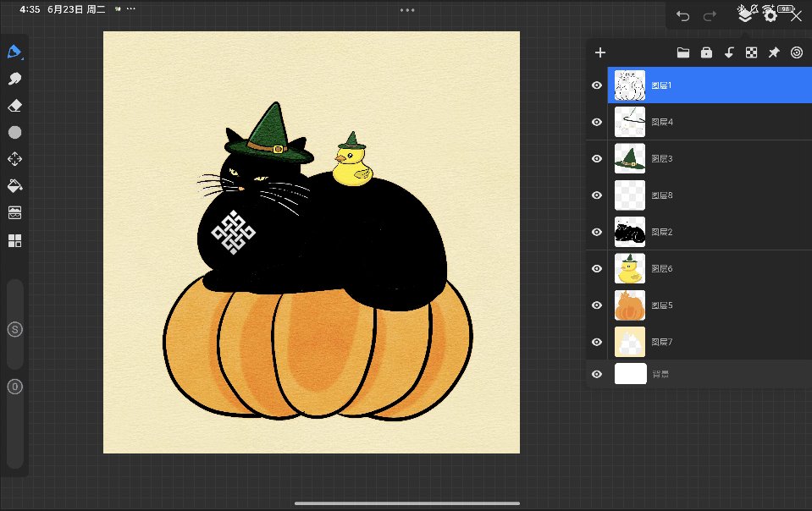The width and height of the screenshot is (812, 511).
Task: Pin the layers panel open
Action: tap(774, 52)
